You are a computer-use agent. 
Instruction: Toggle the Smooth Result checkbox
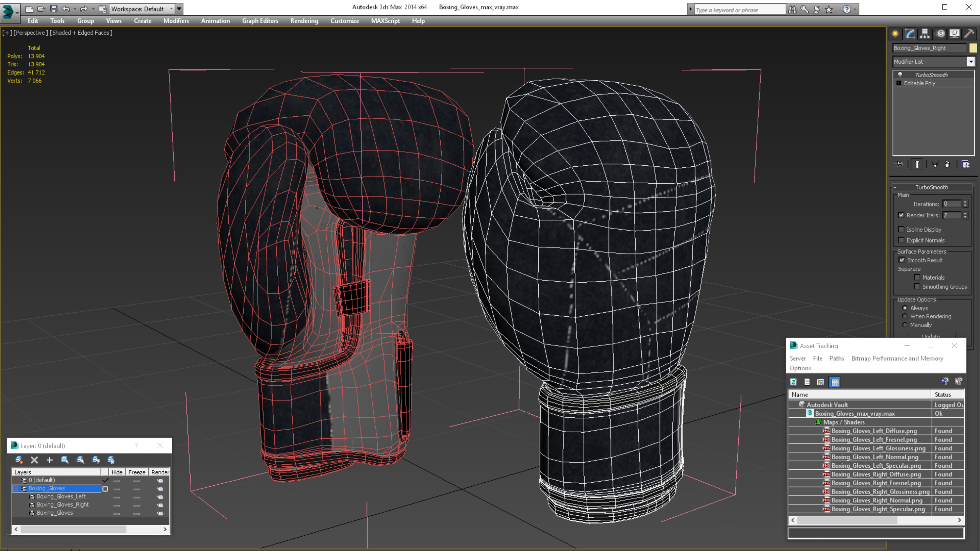click(x=901, y=260)
